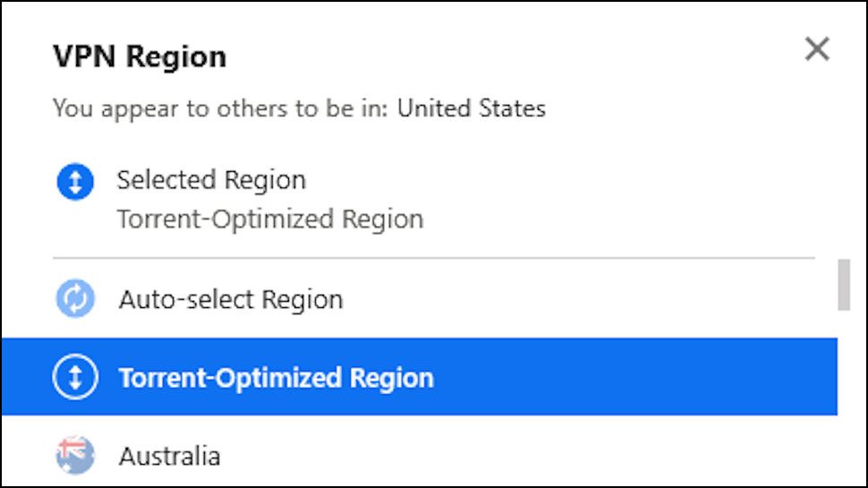The height and width of the screenshot is (488, 868).
Task: Click the "United States" location text
Action: tap(472, 109)
